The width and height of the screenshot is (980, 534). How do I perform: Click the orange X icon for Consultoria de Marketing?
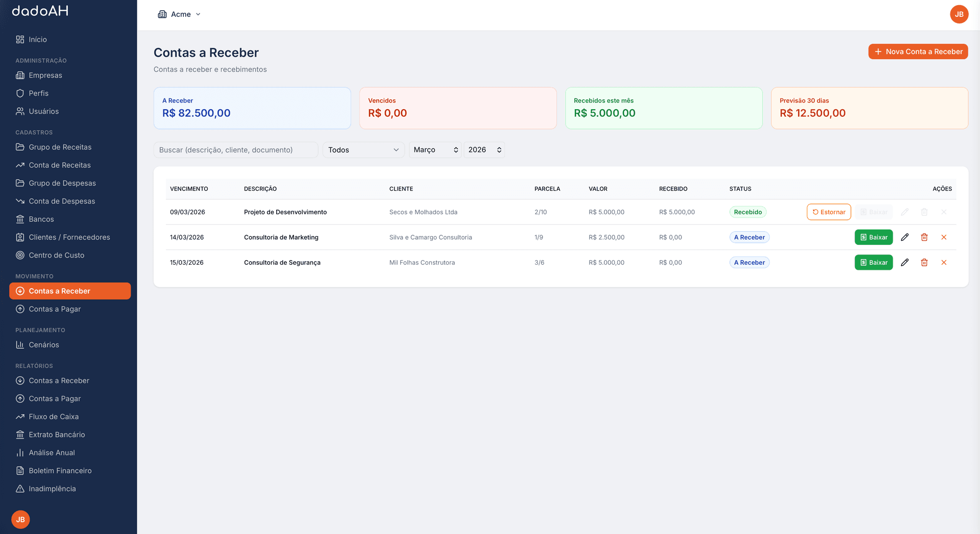[x=943, y=237]
